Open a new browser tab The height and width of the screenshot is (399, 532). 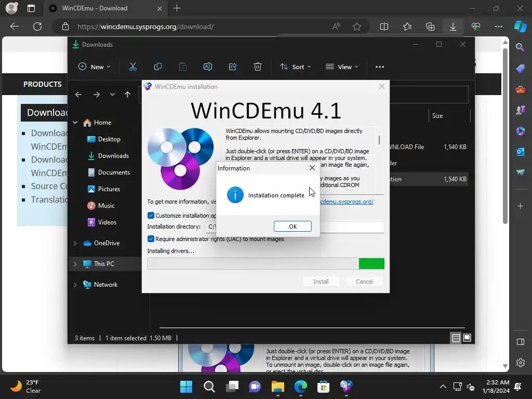coord(177,8)
